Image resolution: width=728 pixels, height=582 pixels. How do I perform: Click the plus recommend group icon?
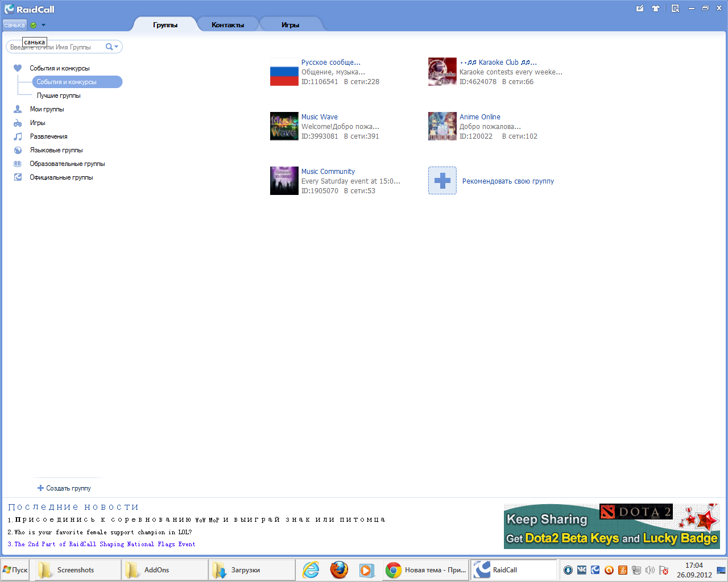[442, 181]
